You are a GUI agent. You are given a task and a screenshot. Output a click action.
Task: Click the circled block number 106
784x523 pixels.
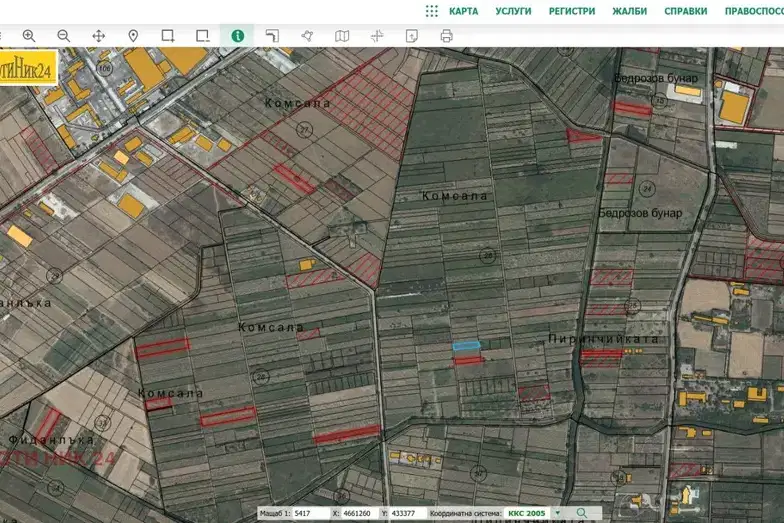click(104, 68)
